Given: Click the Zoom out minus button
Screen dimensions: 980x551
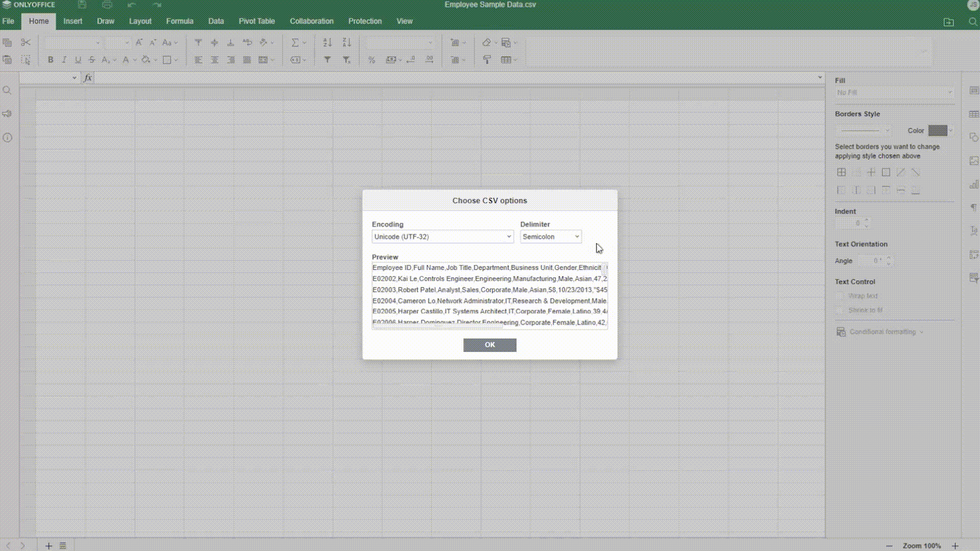Looking at the screenshot, I should [x=889, y=546].
